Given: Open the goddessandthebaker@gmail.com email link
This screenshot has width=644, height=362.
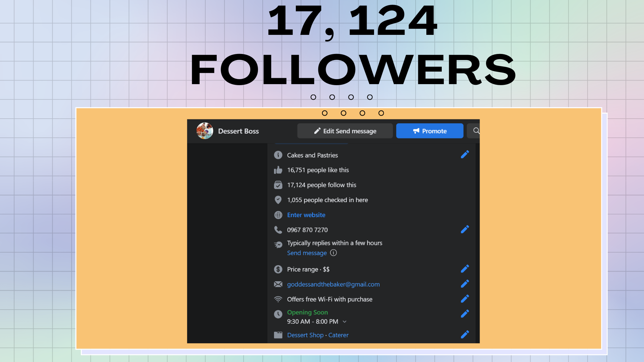Looking at the screenshot, I should [333, 284].
